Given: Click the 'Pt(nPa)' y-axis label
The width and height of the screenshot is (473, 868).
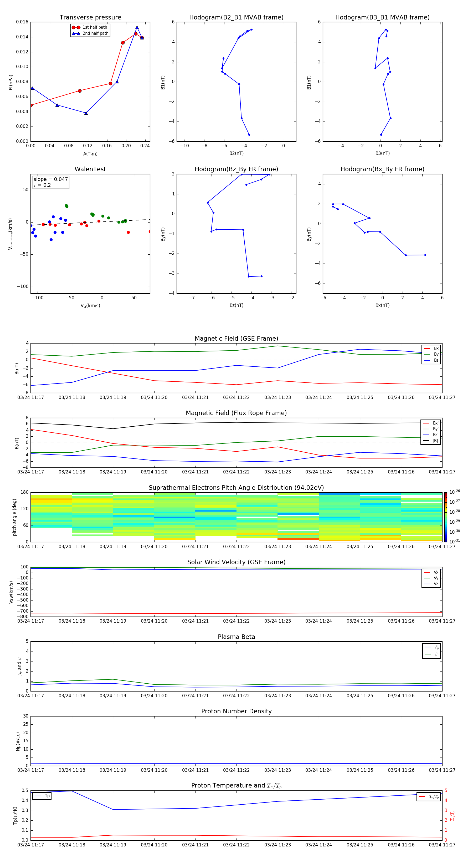Looking at the screenshot, I should (x=11, y=82).
